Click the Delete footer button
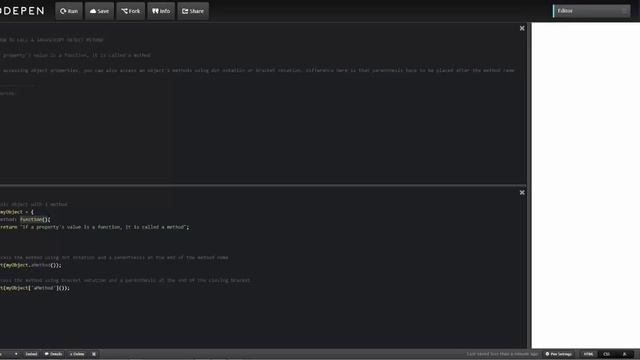This screenshot has width=640, height=360. (77, 354)
